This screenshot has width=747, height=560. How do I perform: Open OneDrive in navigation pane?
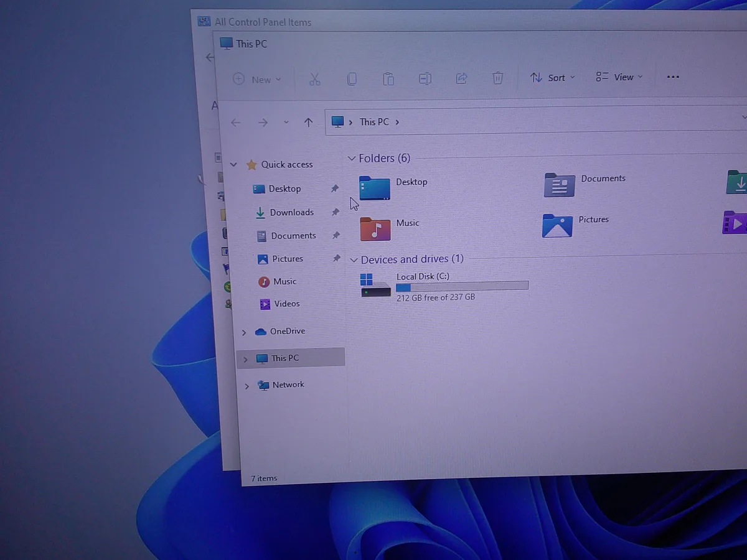(288, 331)
